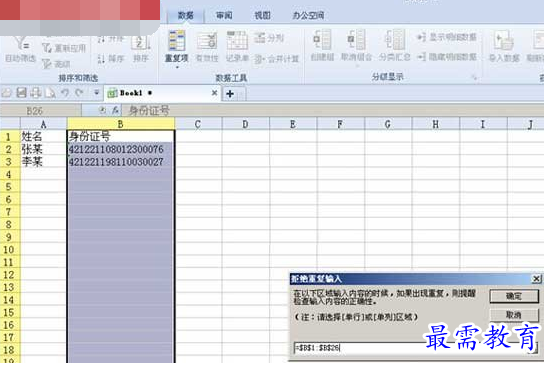Select column D header
Screen dimensions: 547x369
tap(245, 124)
